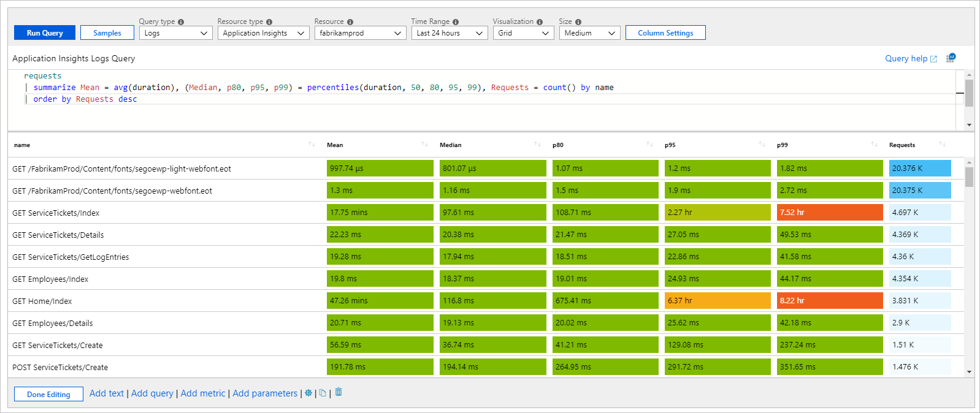Click the Column Settings button
The image size is (980, 413).
pyautogui.click(x=665, y=33)
